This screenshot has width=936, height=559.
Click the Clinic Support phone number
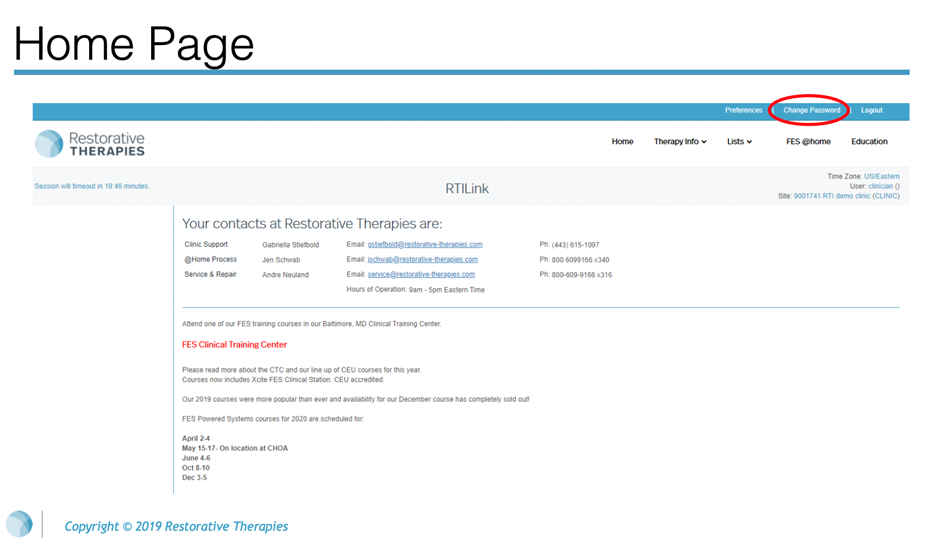coord(575,245)
